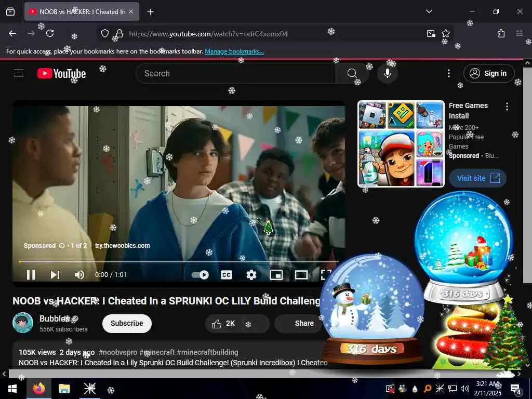Open the #minecraftbuilding hashtag
The width and height of the screenshot is (532, 399).
pyautogui.click(x=207, y=352)
